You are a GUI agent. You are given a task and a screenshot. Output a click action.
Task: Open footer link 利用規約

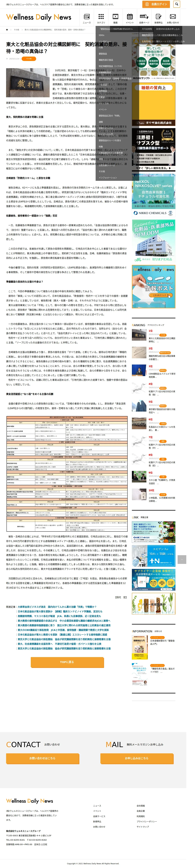coord(141,816)
